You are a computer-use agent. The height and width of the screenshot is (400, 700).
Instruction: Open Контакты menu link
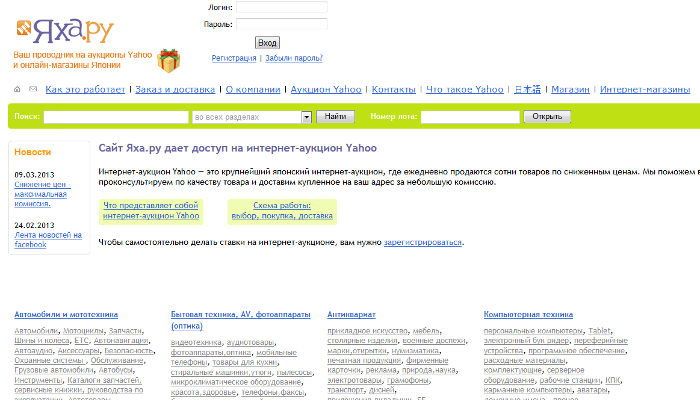click(394, 89)
